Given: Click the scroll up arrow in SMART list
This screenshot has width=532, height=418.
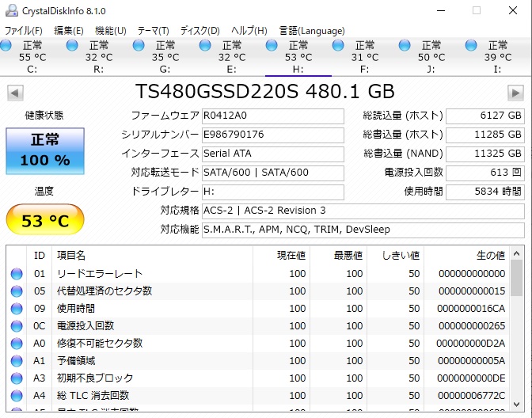Looking at the screenshot, I should (x=516, y=253).
